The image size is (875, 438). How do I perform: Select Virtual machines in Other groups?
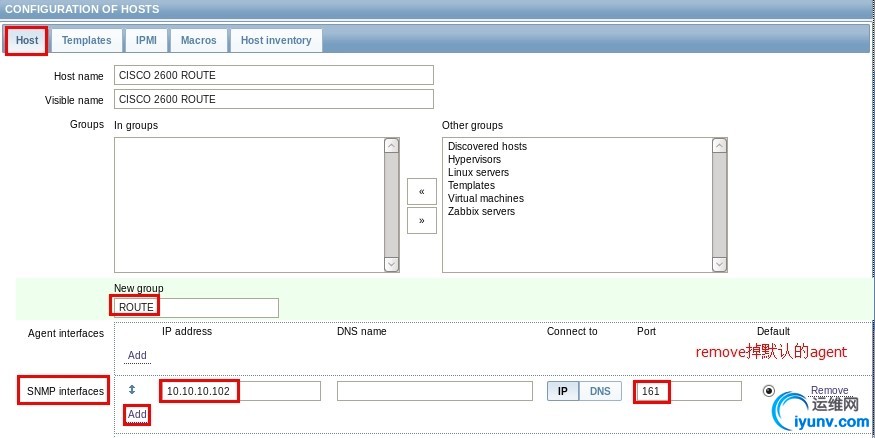tap(485, 198)
